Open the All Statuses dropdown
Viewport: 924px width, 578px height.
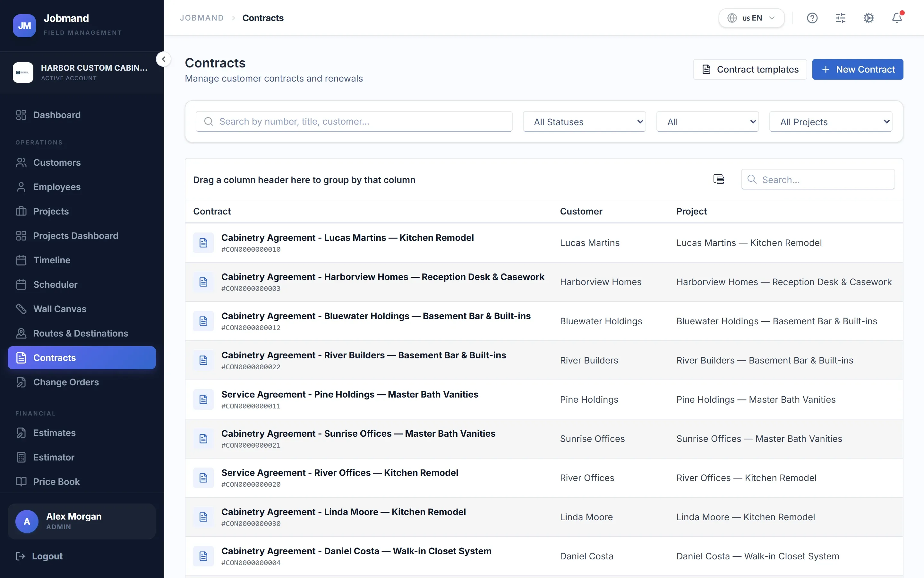point(584,122)
